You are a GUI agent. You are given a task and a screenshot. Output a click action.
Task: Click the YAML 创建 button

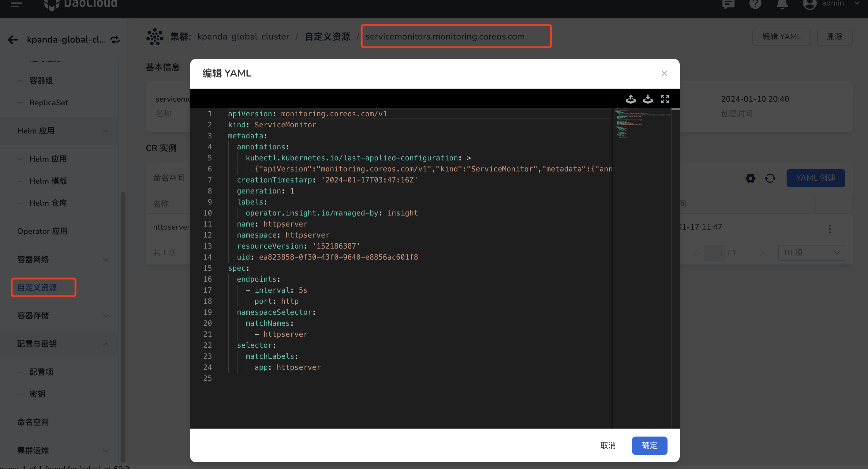click(815, 178)
